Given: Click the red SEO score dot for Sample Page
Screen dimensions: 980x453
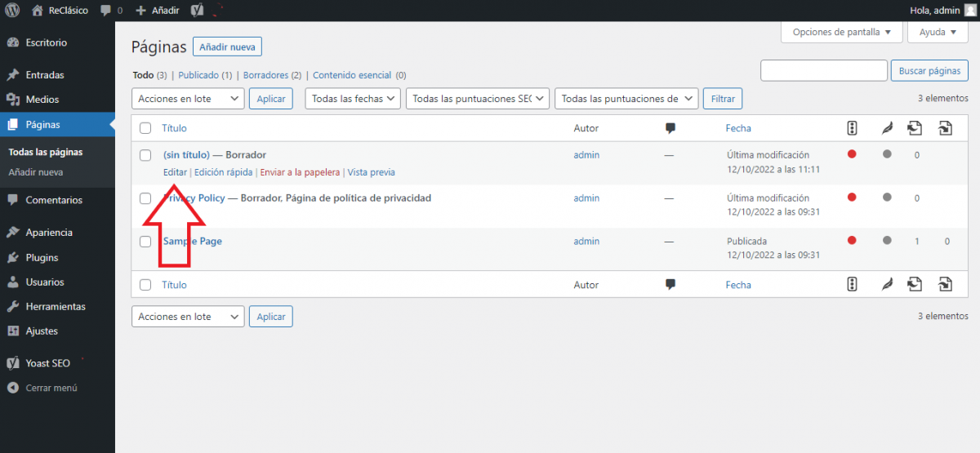Looking at the screenshot, I should [x=852, y=241].
